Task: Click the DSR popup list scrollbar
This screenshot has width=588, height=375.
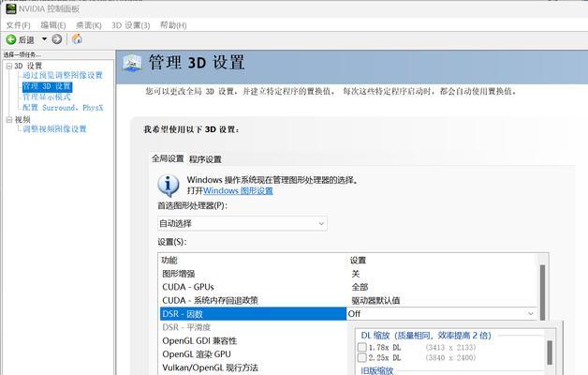Action: [550, 352]
